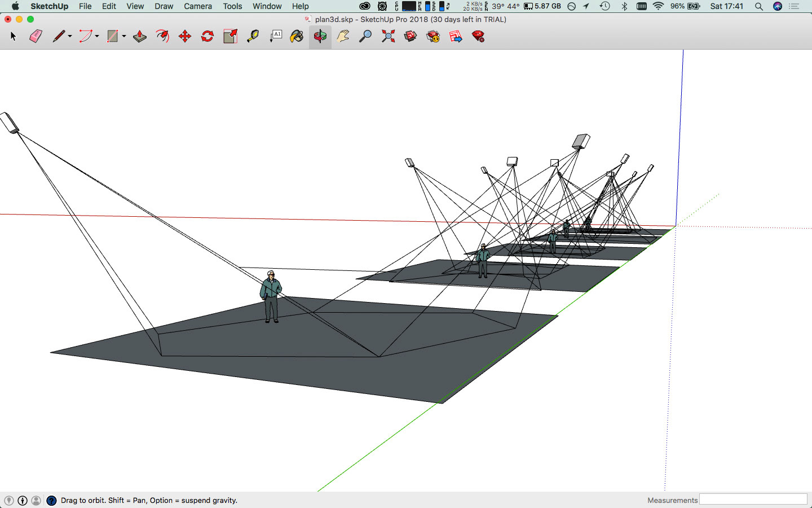
Task: Activate the Scale tool
Action: pos(230,36)
